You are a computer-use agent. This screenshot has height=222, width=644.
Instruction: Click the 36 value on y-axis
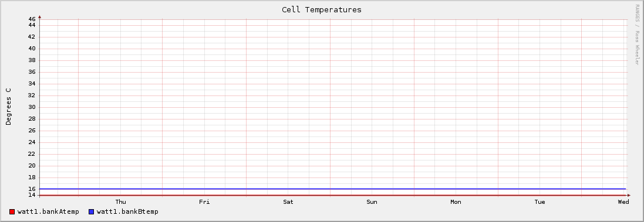(32, 72)
